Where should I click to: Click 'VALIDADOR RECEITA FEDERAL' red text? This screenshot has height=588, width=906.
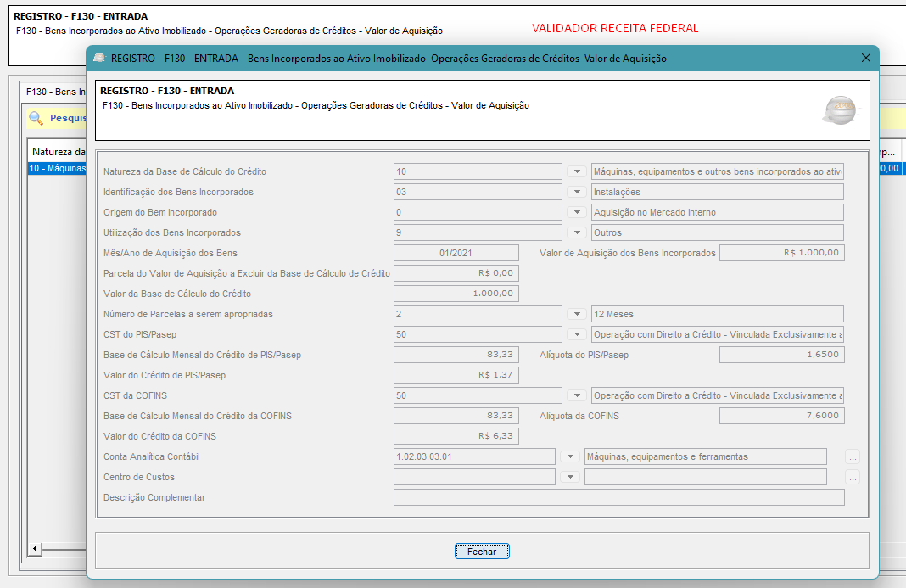[615, 28]
